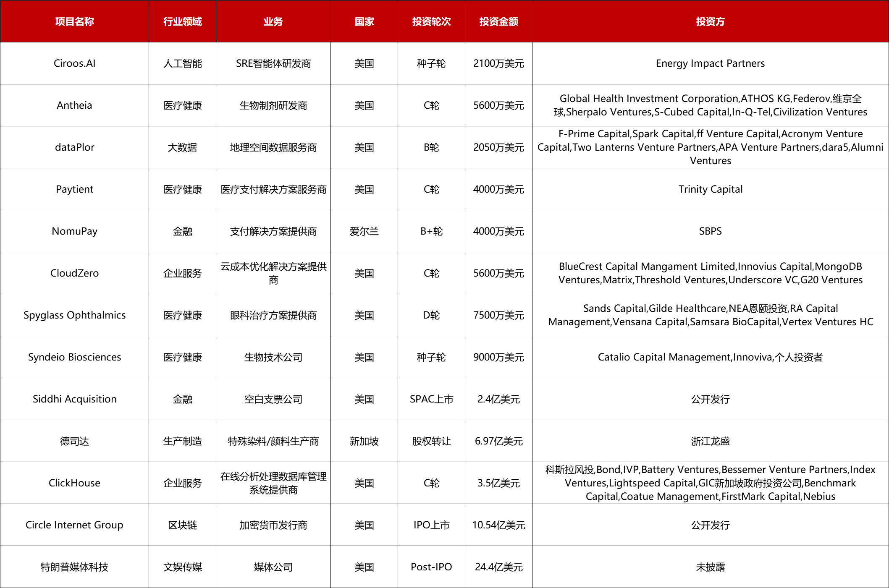Click the 生产制造 industry cell

(x=182, y=441)
